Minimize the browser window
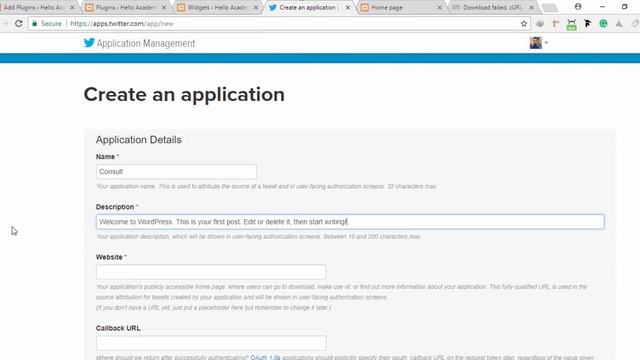The width and height of the screenshot is (640, 360). tap(602, 7)
